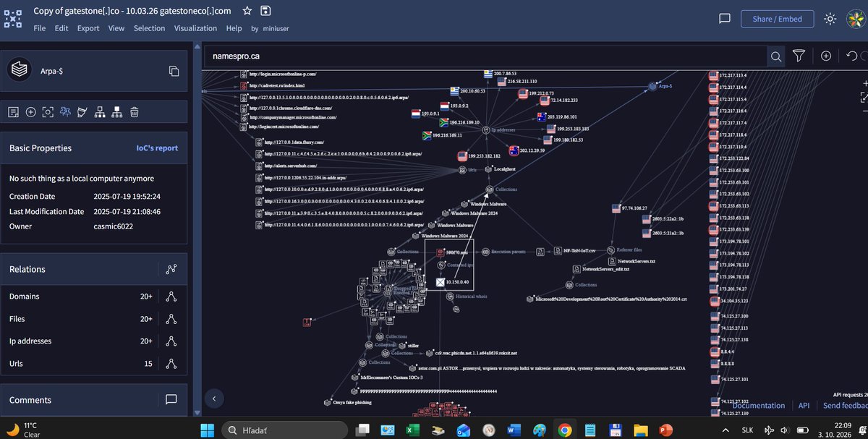Click the outlined hierarchy tree icon
This screenshot has width=868, height=439.
100,112
